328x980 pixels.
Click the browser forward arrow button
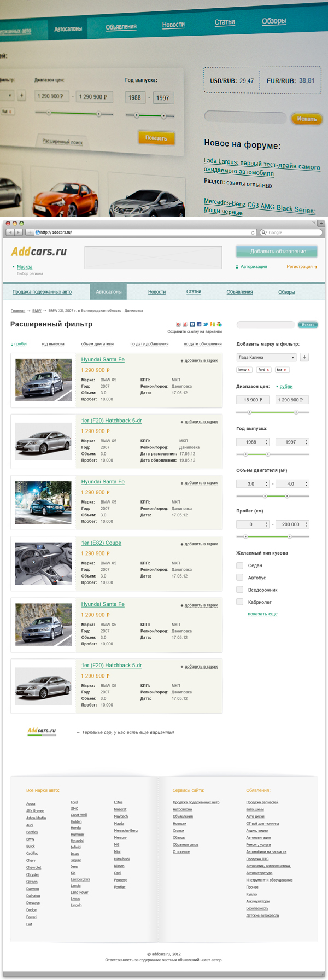pyautogui.click(x=19, y=232)
